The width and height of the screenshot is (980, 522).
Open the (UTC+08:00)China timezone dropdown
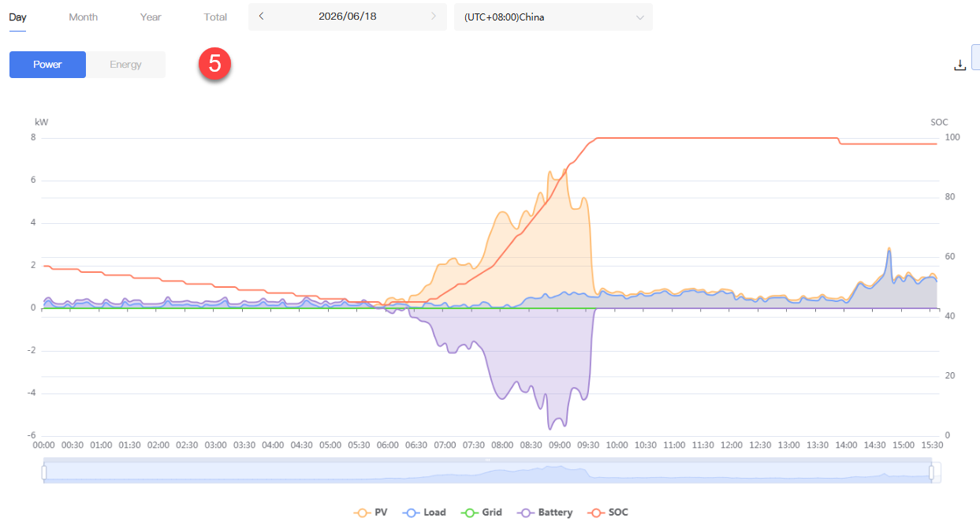(x=553, y=17)
